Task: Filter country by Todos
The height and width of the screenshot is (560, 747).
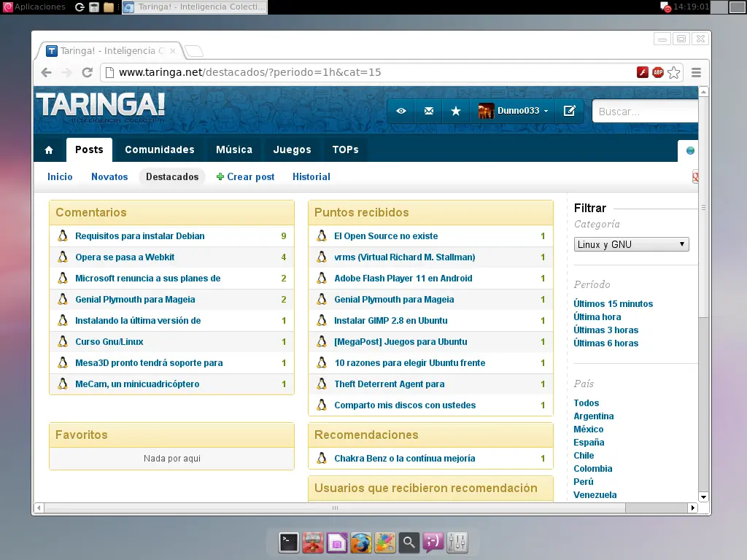Action: (586, 403)
